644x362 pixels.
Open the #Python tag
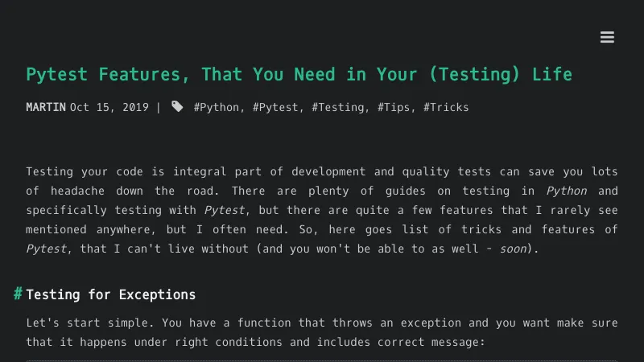217,107
